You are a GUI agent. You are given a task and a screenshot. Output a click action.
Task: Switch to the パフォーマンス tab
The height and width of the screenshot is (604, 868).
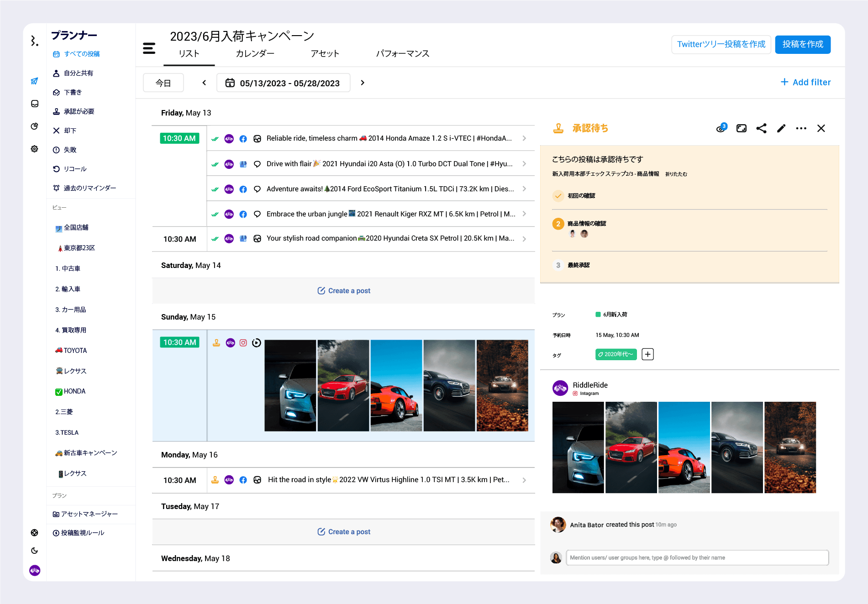(402, 53)
